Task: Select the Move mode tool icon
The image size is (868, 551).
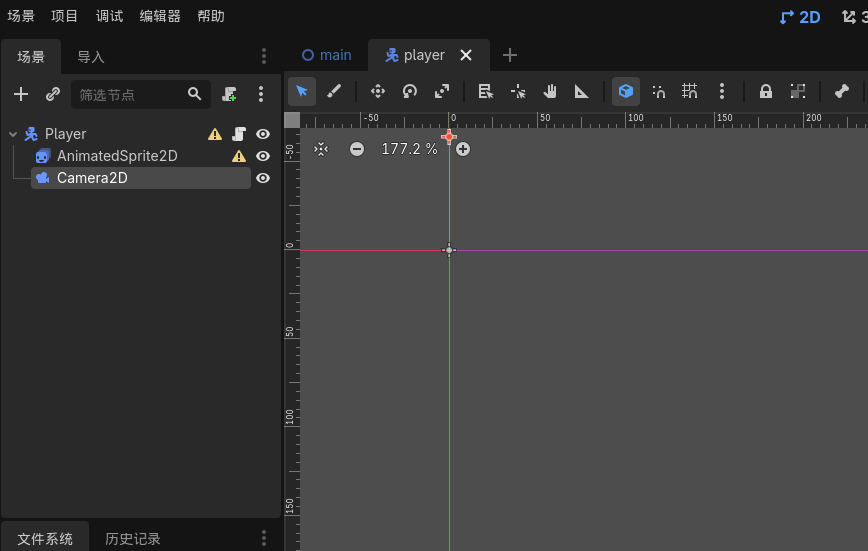Action: tap(378, 91)
